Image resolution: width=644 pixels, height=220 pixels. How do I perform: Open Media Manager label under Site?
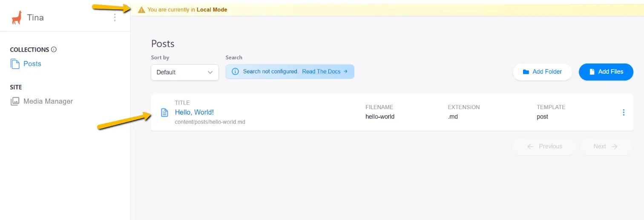tap(48, 101)
